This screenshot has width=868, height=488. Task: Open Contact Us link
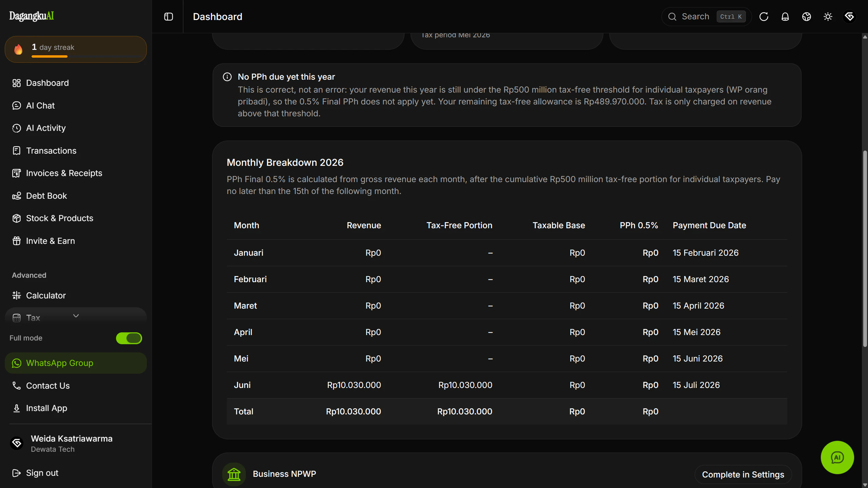[x=76, y=386]
